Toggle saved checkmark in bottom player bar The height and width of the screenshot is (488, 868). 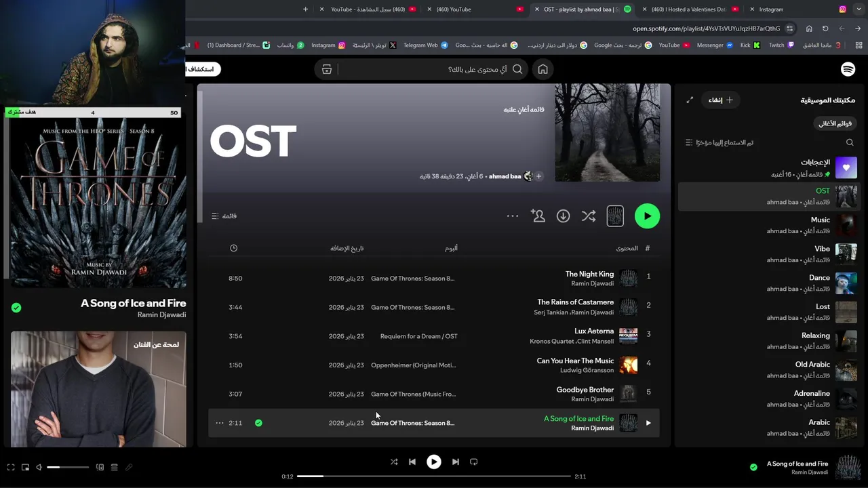(753, 467)
